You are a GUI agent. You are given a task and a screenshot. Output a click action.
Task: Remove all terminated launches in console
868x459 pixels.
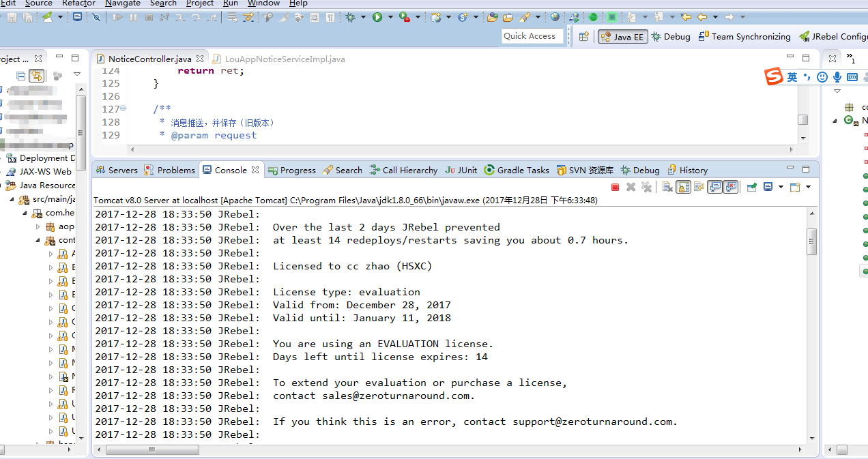646,187
